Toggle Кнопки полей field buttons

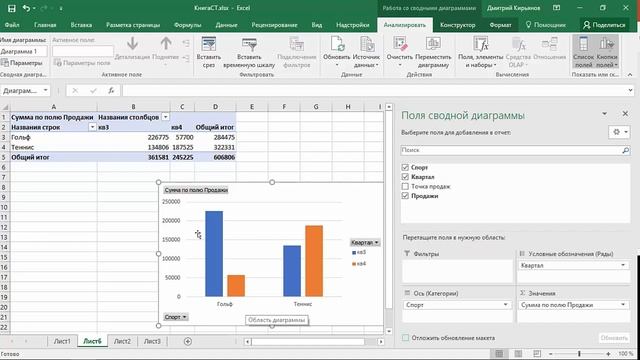607,51
